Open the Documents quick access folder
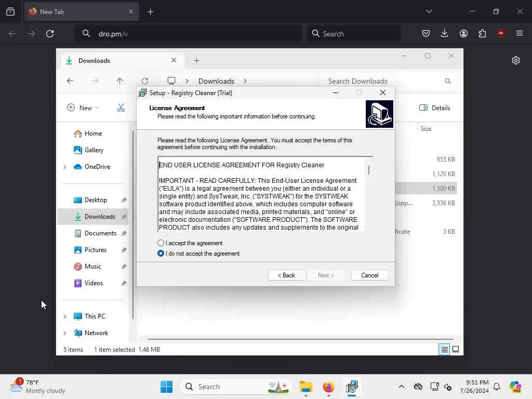Image resolution: width=532 pixels, height=399 pixels. (x=96, y=233)
